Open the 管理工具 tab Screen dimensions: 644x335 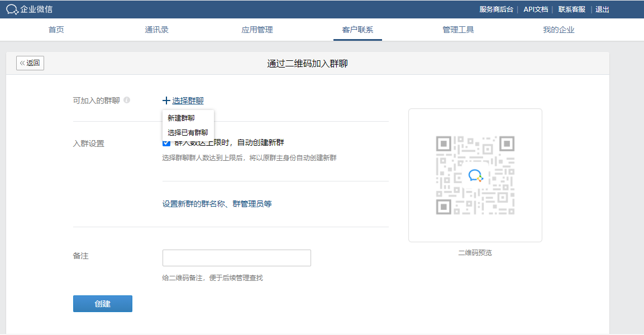pos(458,30)
